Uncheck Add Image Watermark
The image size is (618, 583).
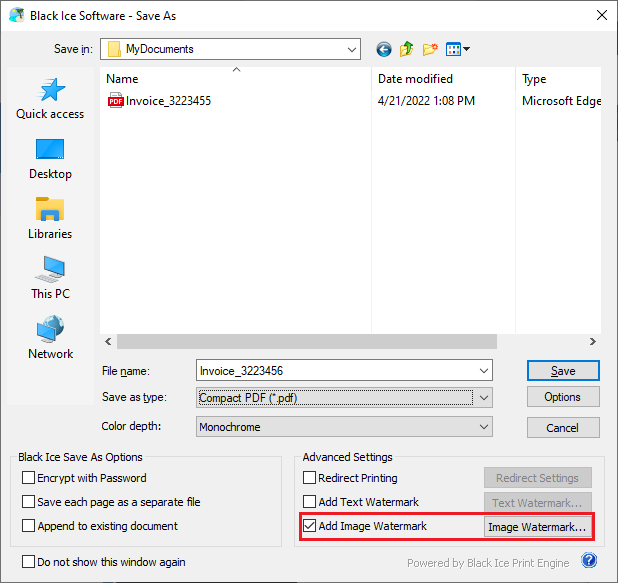[x=310, y=526]
